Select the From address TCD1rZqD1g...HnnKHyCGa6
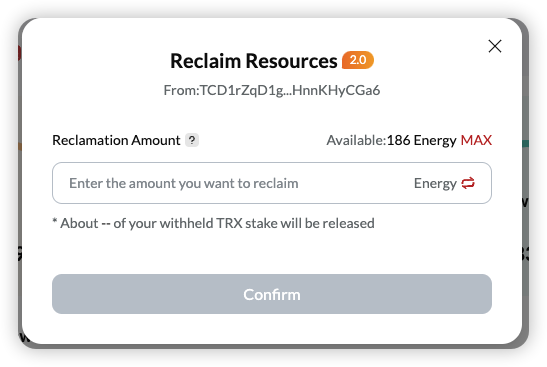Screen dimensions: 547x367 point(290,90)
